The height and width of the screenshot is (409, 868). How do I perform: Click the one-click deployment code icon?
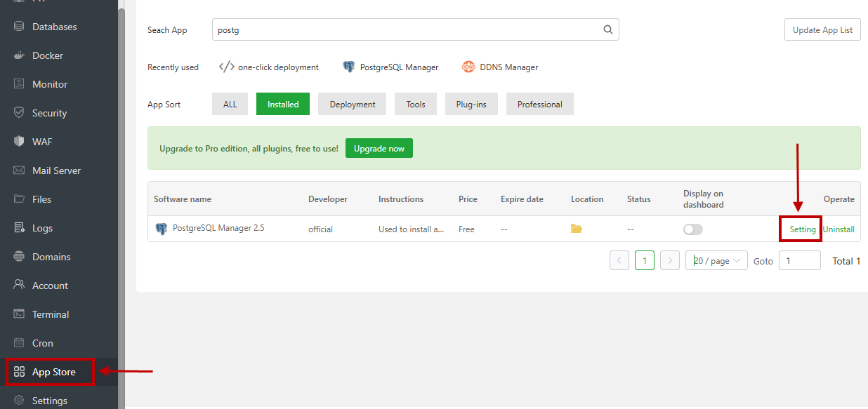pos(226,67)
